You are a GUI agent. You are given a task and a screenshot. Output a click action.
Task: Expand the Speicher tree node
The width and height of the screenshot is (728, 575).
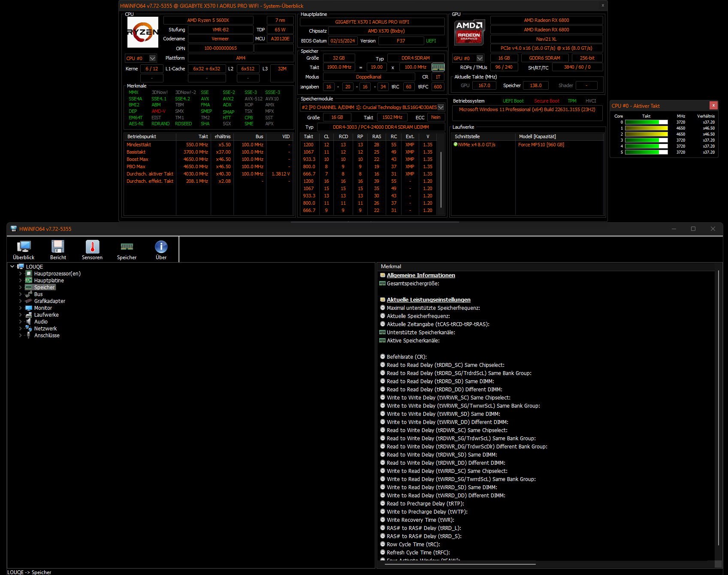pos(20,287)
